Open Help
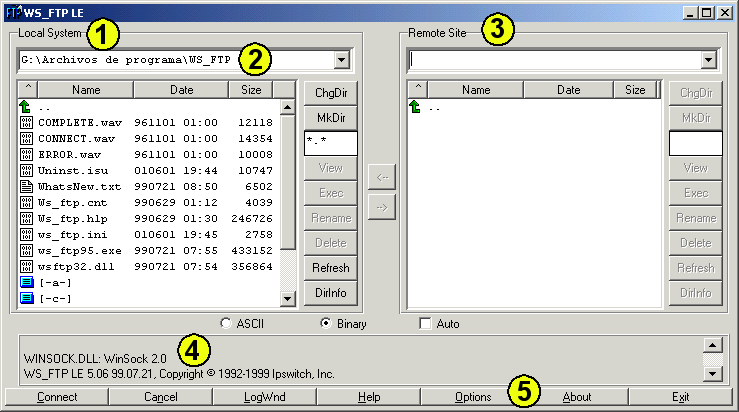Image resolution: width=739 pixels, height=412 pixels. (369, 397)
